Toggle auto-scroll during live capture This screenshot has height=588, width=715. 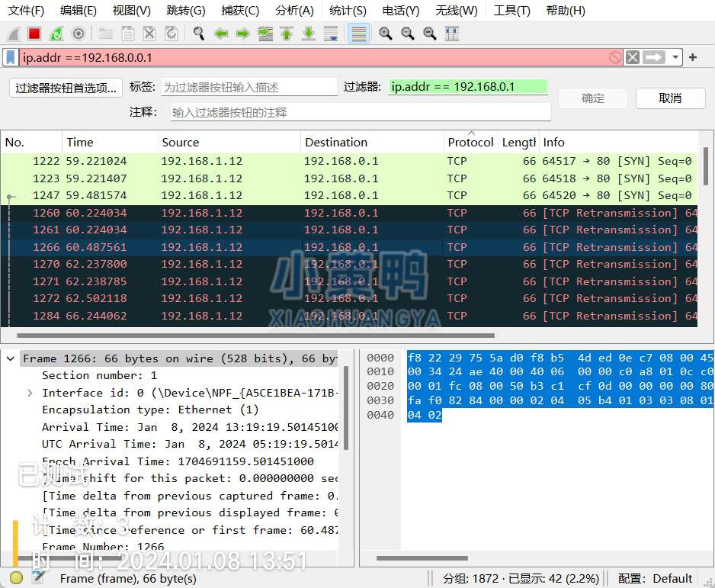point(331,34)
